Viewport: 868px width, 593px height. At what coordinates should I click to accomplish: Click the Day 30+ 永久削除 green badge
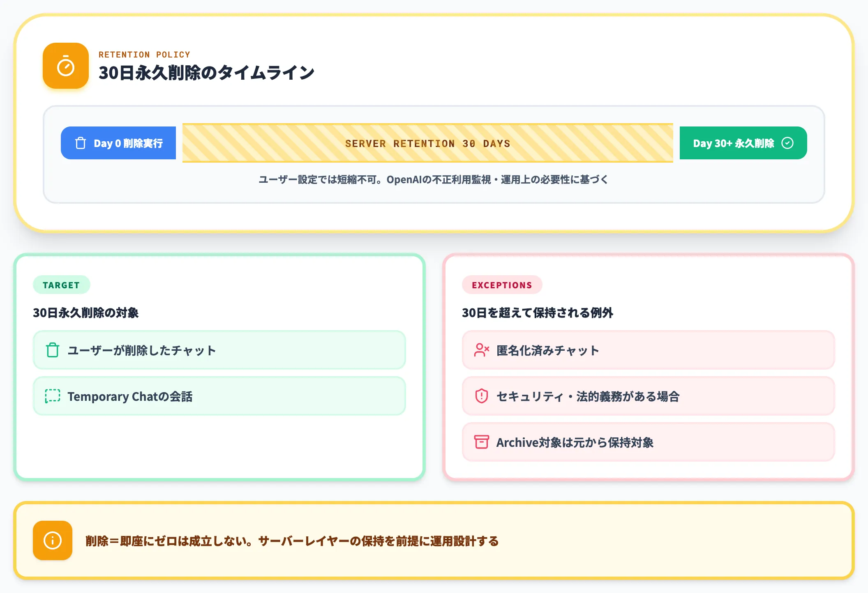[x=743, y=143]
